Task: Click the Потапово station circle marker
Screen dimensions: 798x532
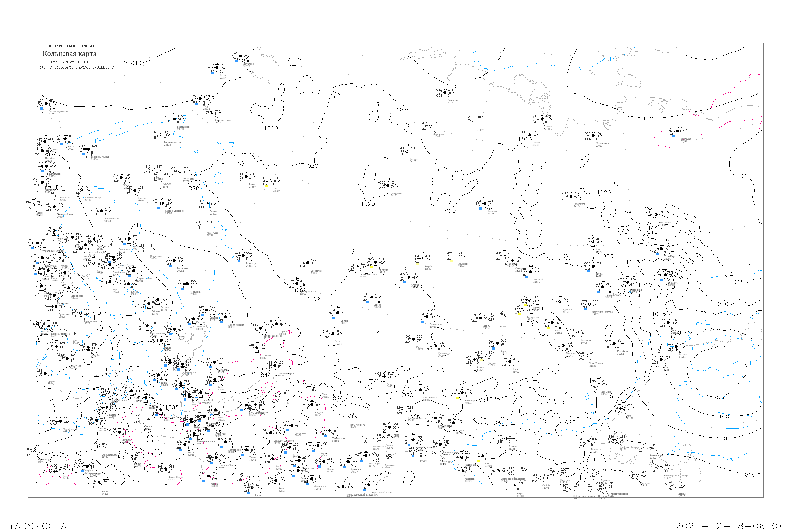Action: [x=240, y=56]
